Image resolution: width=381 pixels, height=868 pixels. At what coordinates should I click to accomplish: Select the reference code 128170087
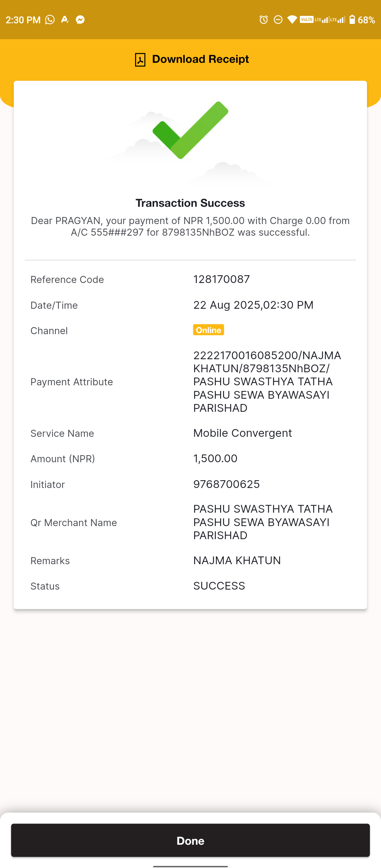pos(222,279)
